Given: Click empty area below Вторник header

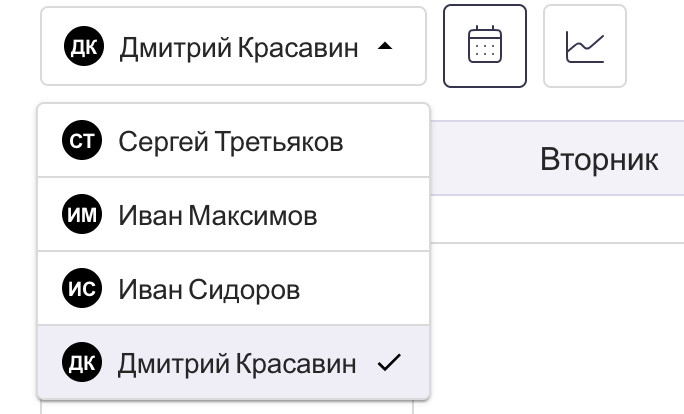Looking at the screenshot, I should tap(560, 320).
